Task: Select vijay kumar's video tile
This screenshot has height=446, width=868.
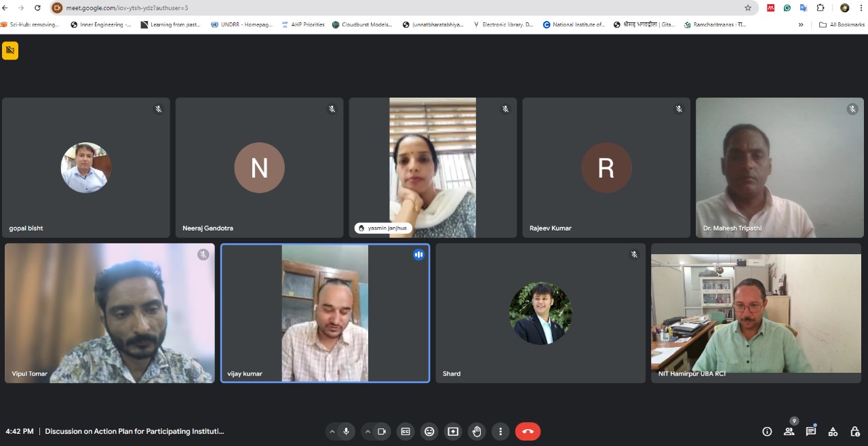Action: coord(325,313)
